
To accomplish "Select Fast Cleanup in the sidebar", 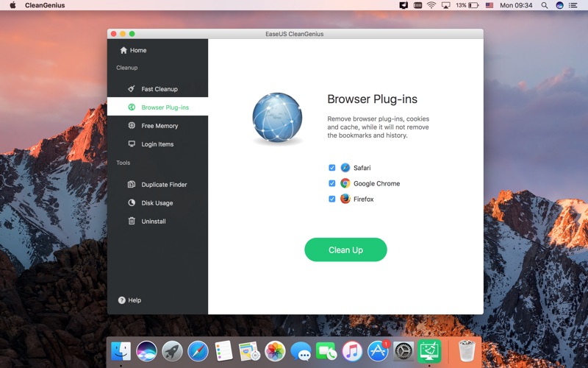I will 157,89.
